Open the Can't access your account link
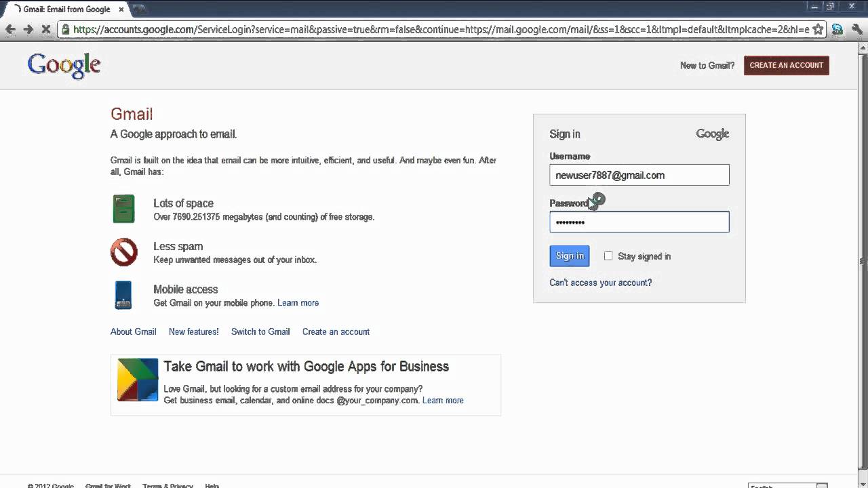The width and height of the screenshot is (868, 488). (600, 283)
